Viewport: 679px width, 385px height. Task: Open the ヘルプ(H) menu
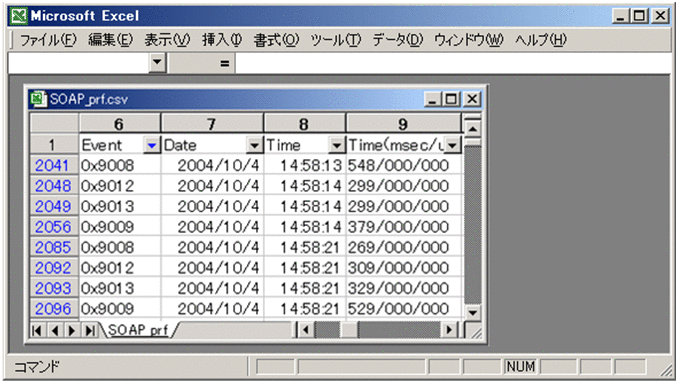(540, 40)
